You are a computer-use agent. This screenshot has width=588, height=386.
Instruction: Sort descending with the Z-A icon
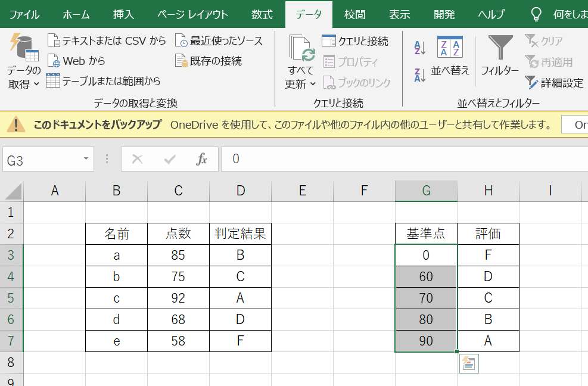click(x=419, y=75)
